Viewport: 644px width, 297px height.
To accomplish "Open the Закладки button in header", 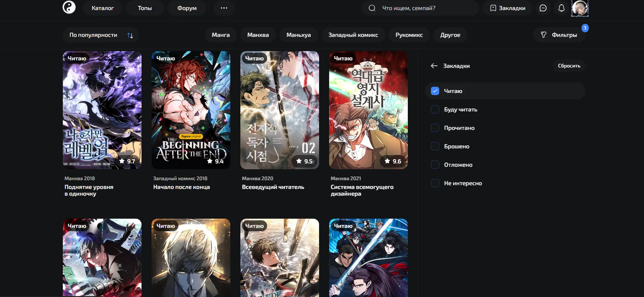I will click(507, 8).
